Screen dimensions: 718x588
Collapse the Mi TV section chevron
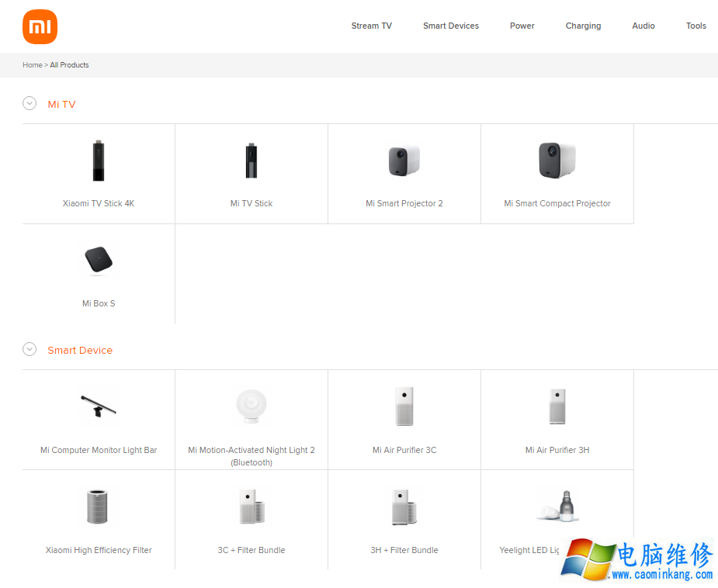29,103
